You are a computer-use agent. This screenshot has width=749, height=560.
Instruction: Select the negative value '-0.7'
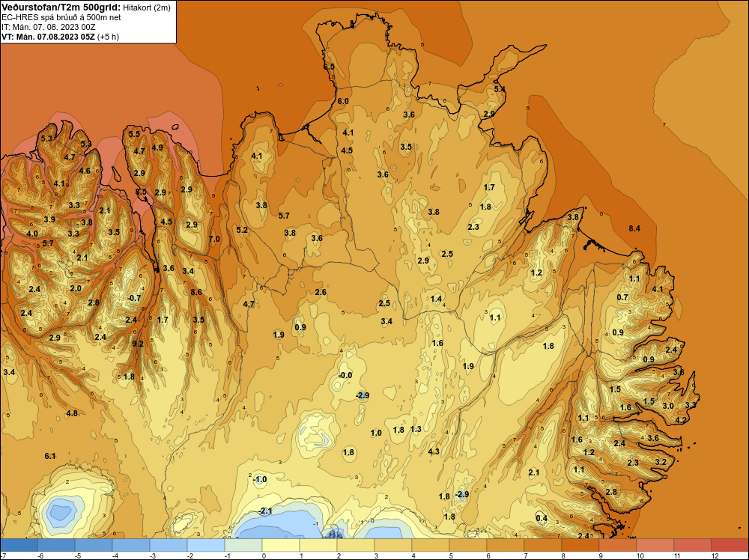134,299
